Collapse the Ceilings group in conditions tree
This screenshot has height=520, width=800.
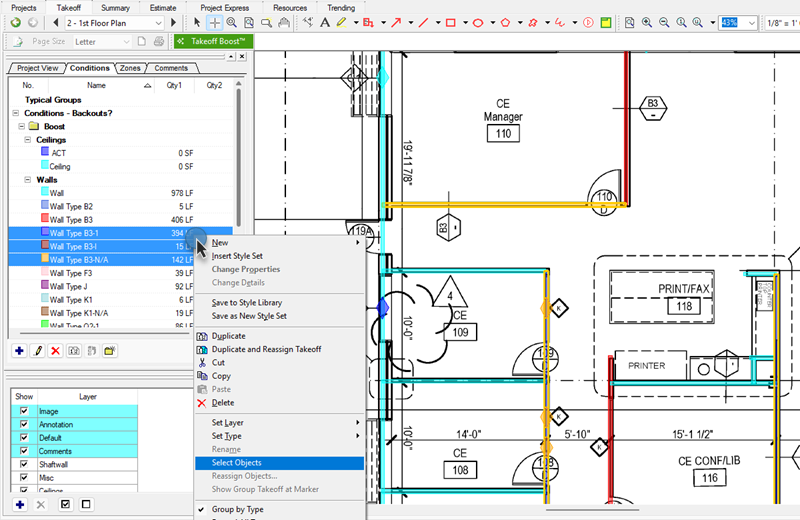click(x=28, y=140)
